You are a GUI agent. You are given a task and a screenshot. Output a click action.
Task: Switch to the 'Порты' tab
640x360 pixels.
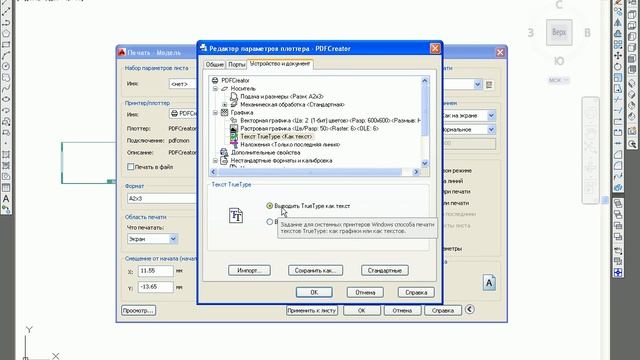236,64
